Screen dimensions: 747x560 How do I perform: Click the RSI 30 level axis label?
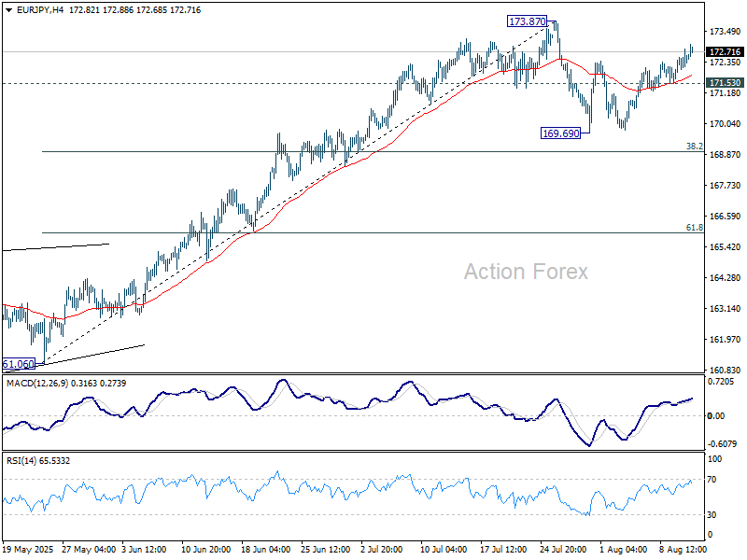[714, 514]
